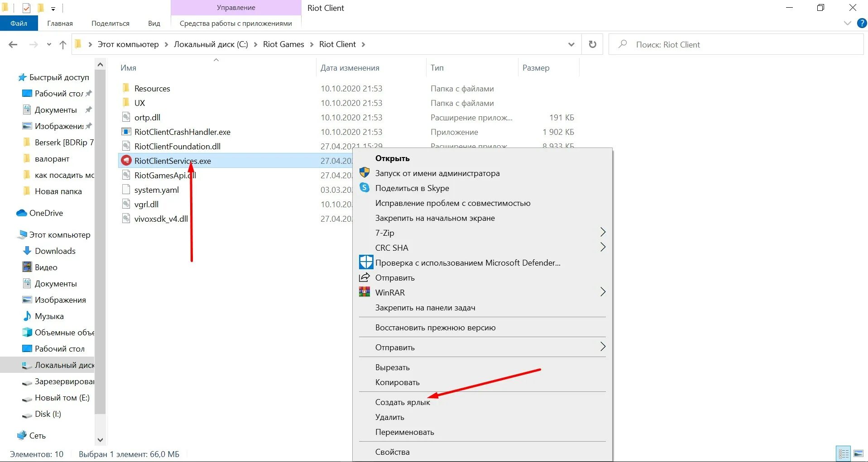Click the Этот компьютер monitor icon in sidebar
This screenshot has width=868, height=462.
click(22, 234)
